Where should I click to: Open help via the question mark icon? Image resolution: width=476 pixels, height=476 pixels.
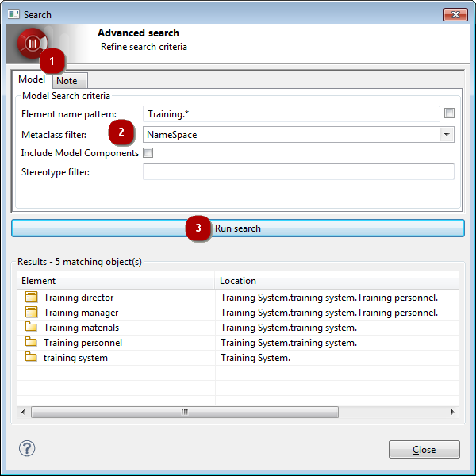pyautogui.click(x=27, y=449)
